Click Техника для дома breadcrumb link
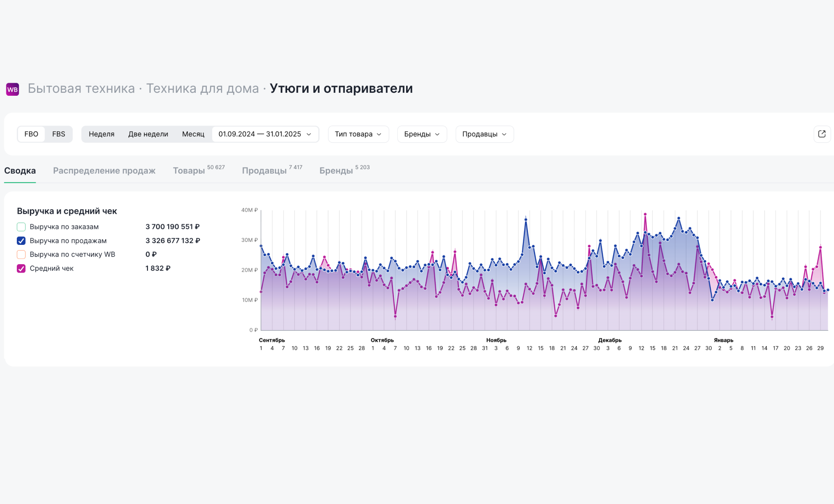The image size is (834, 504). coord(202,89)
